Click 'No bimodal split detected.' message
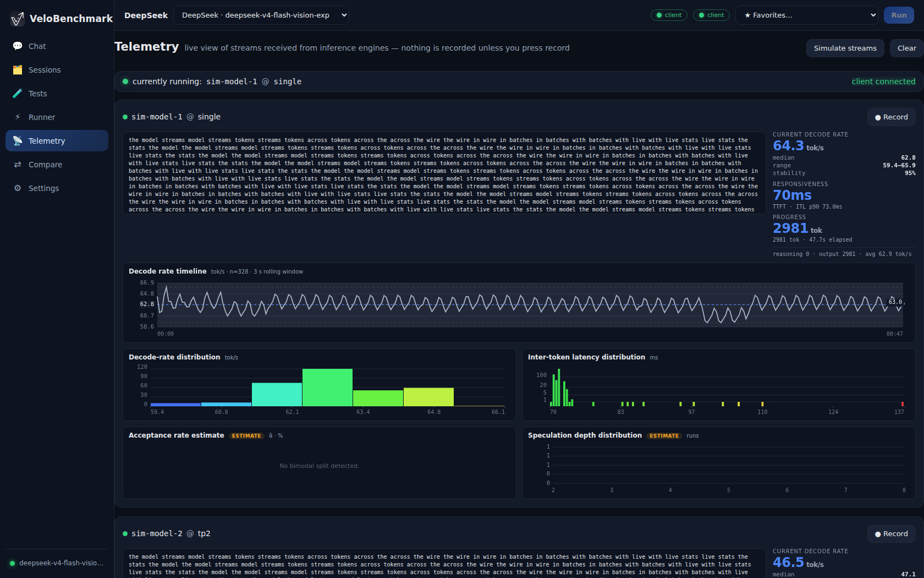Viewport: 924px width, 578px height. click(x=319, y=466)
